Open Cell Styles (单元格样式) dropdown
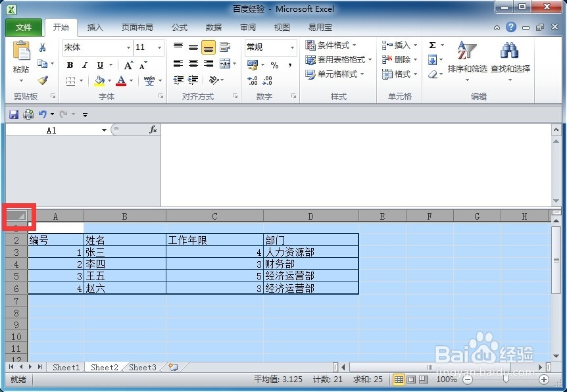 point(335,74)
